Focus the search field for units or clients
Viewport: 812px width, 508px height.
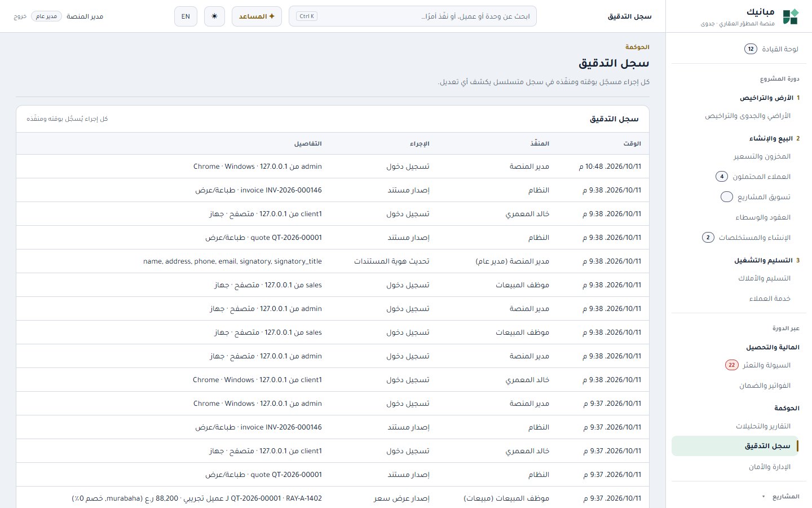coord(413,16)
